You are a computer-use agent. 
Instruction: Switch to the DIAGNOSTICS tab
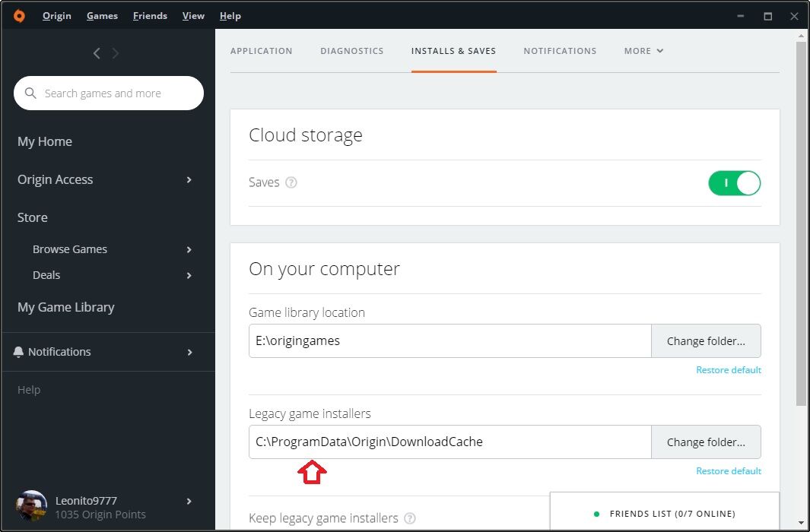[x=352, y=51]
